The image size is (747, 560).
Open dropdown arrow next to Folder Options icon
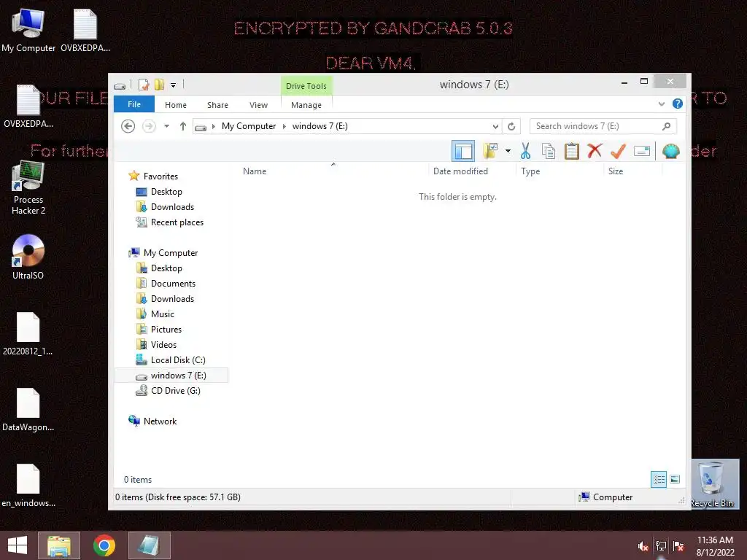pyautogui.click(x=508, y=152)
